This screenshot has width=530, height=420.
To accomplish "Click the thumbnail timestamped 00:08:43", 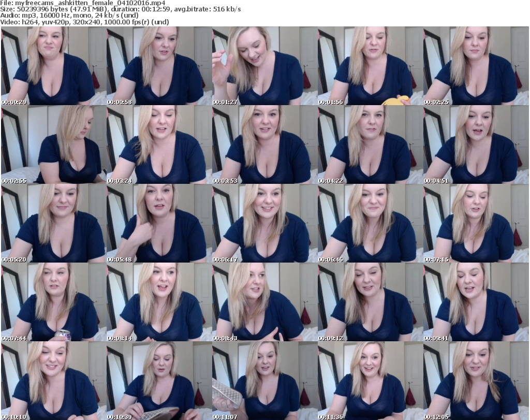I will 264,302.
